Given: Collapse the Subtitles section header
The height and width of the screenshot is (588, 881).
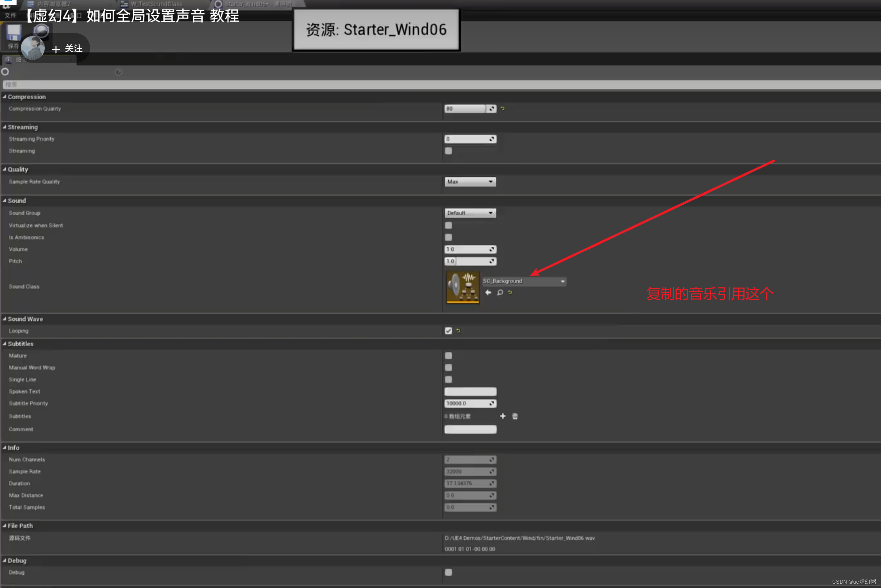Looking at the screenshot, I should tap(20, 344).
